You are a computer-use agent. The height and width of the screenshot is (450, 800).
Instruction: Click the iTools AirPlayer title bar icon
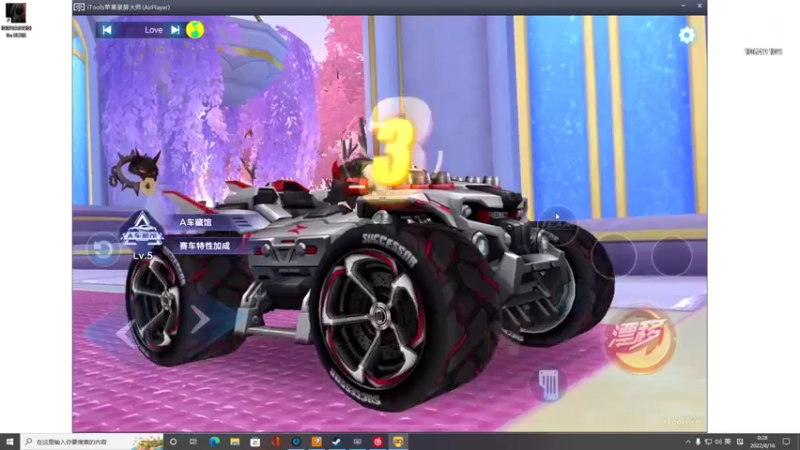[79, 7]
